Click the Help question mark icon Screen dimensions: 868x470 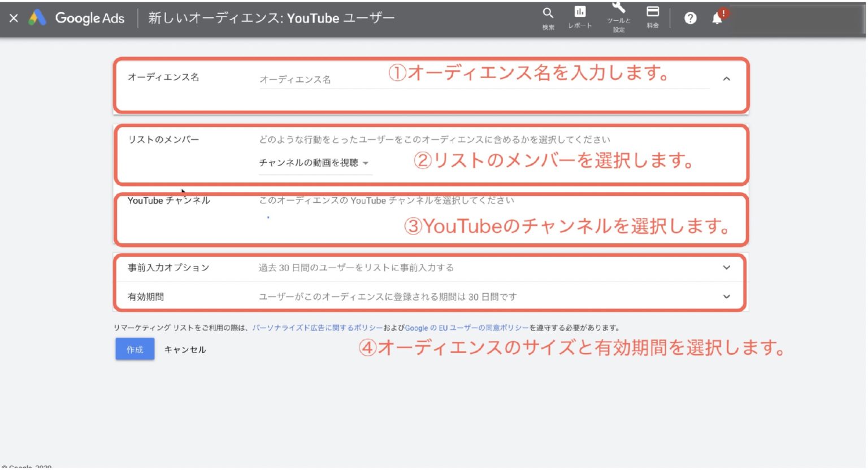pos(690,19)
